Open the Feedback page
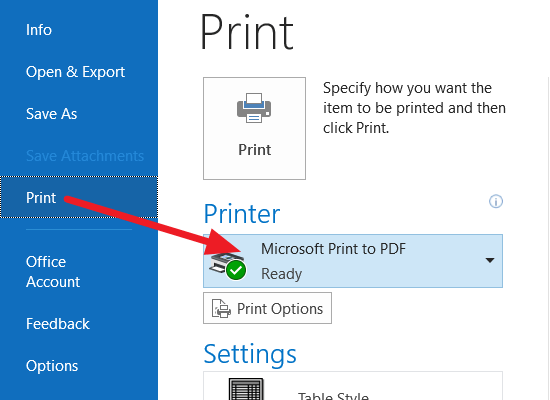The height and width of the screenshot is (400, 550). [x=58, y=324]
